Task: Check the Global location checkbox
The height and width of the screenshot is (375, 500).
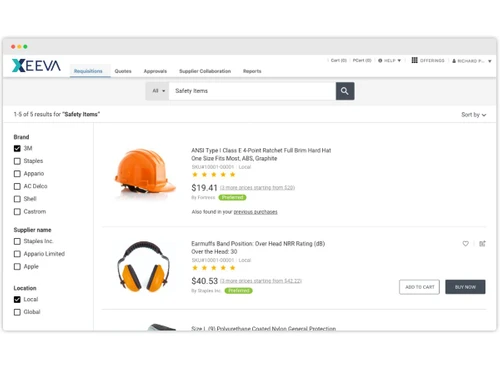Action: pos(17,312)
